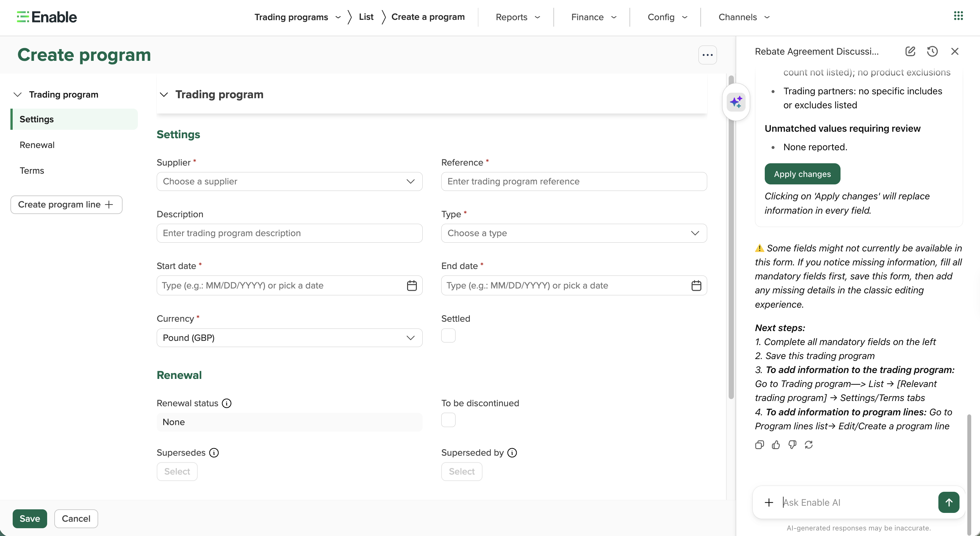This screenshot has height=536, width=980.
Task: Click the Enable logo
Action: tap(47, 17)
